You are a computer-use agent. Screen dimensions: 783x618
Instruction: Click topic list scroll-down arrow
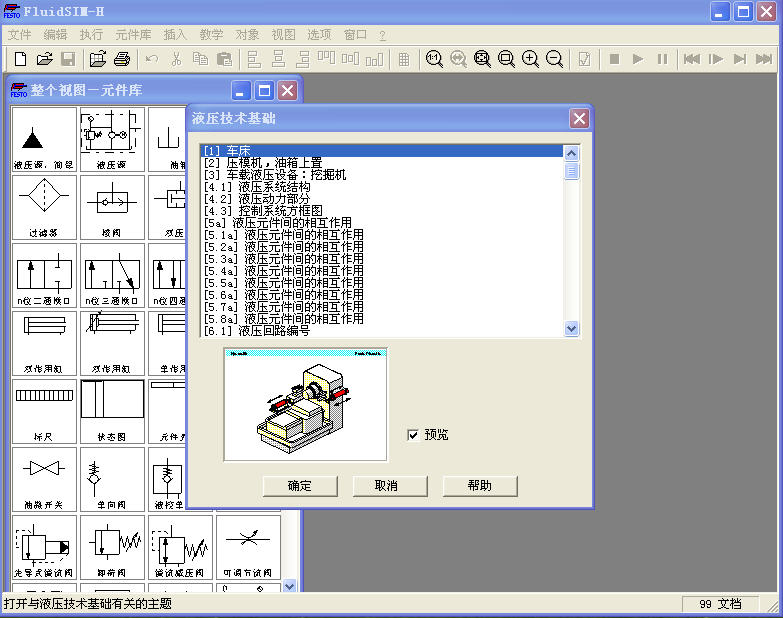click(x=571, y=328)
